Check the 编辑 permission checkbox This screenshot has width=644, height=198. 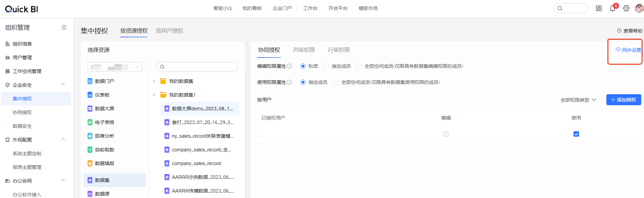point(446,134)
